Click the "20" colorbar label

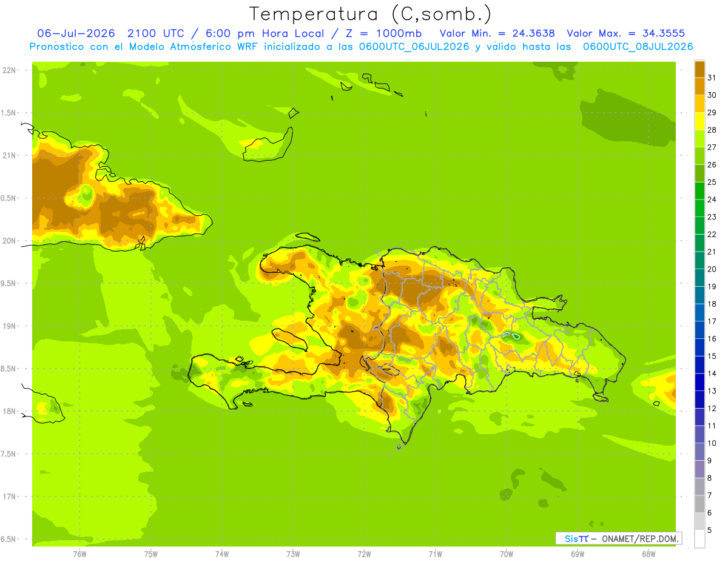[712, 269]
